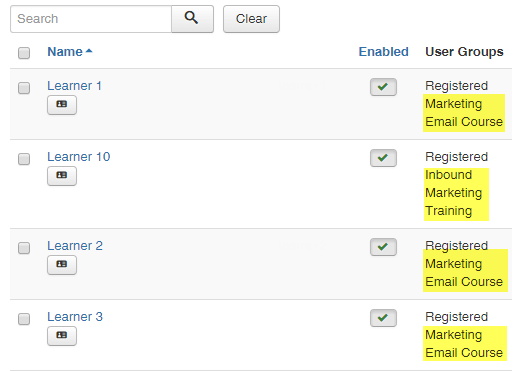Open the Learner 10 user link
Image resolution: width=528 pixels, height=371 pixels.
pyautogui.click(x=79, y=157)
